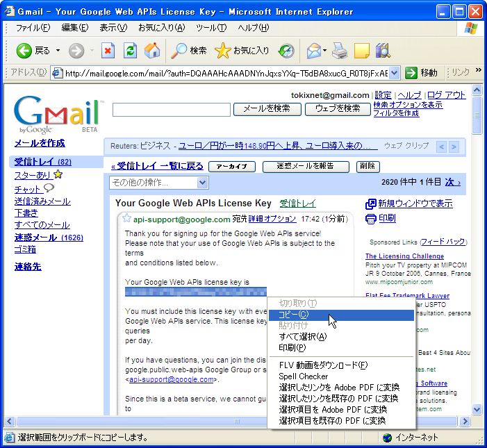Choose 選択項目を Adobe PDF に変換
Viewport: 487px width, 448px height.
point(341,410)
